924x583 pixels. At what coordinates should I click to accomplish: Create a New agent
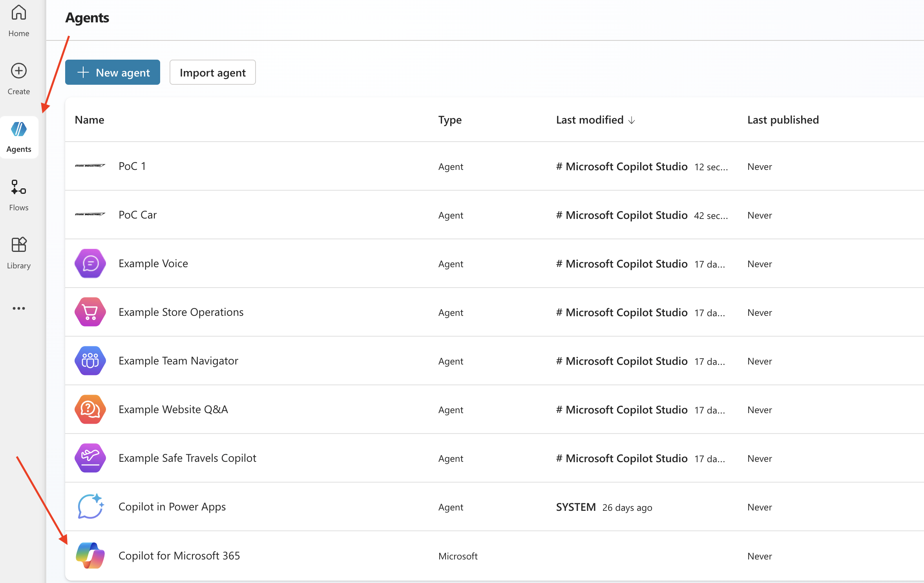click(x=113, y=72)
